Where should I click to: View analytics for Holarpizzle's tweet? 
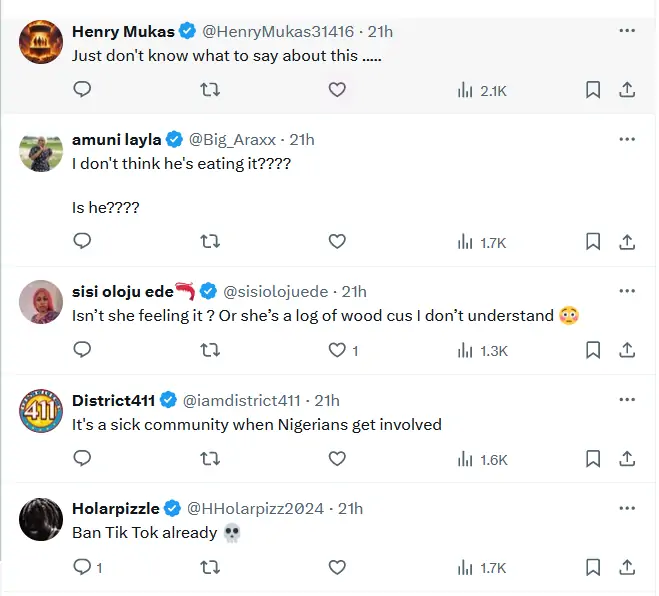[x=482, y=567]
